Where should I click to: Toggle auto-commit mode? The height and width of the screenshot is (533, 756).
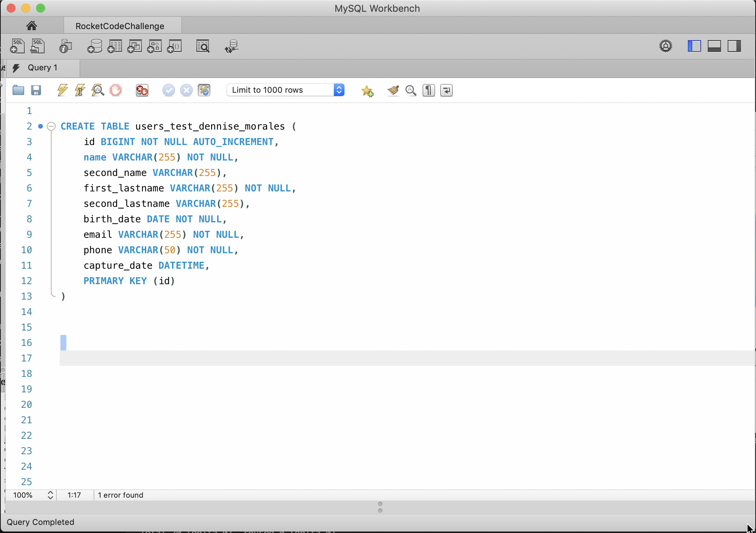(204, 90)
